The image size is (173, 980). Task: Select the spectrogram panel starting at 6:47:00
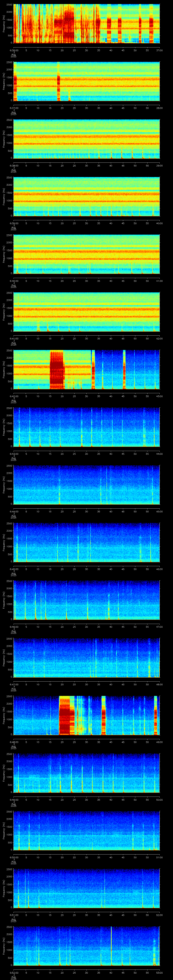click(86, 658)
